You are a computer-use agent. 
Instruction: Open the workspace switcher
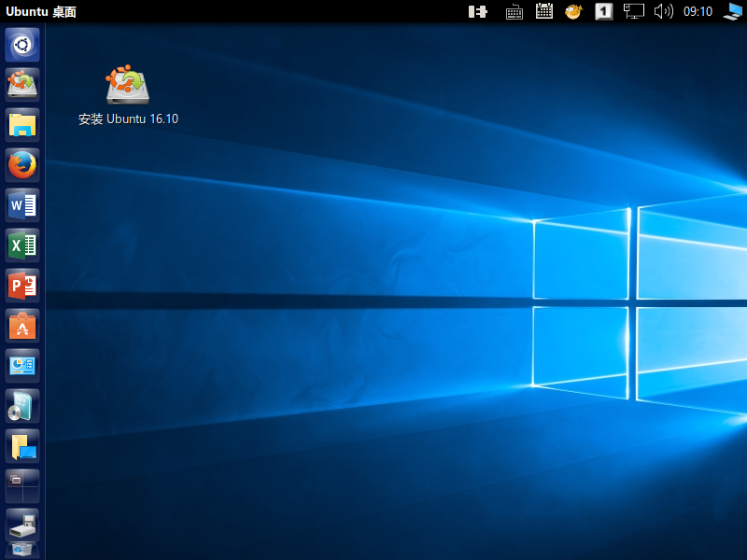(x=22, y=486)
